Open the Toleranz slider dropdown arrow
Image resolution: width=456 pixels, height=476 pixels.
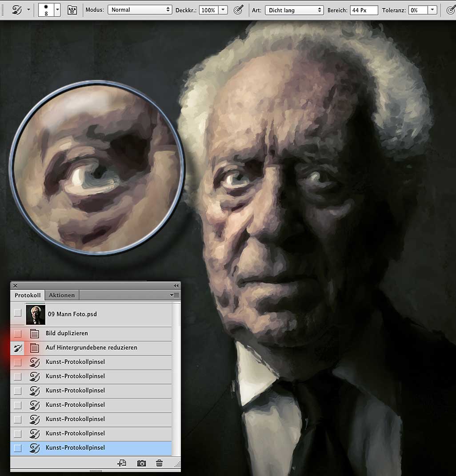point(432,10)
